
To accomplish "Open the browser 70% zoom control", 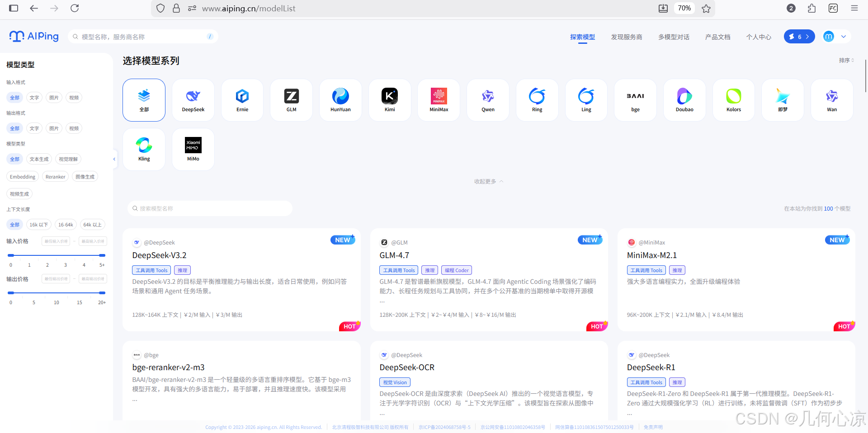I will click(x=684, y=8).
